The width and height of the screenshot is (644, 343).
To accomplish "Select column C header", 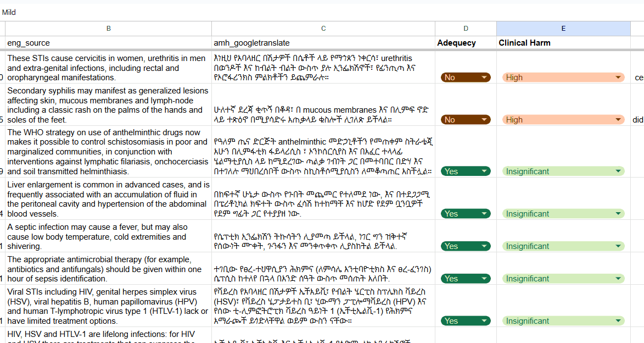I will coord(323,29).
